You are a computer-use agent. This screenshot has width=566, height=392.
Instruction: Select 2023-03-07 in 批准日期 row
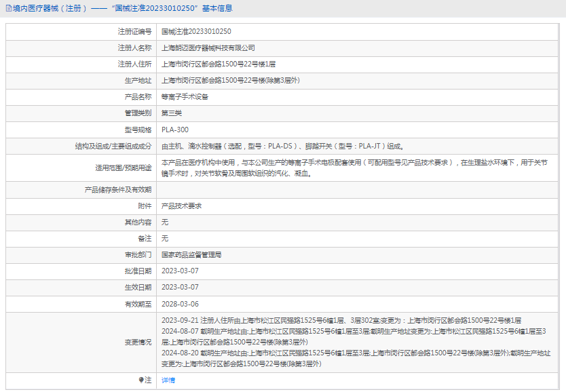click(180, 271)
